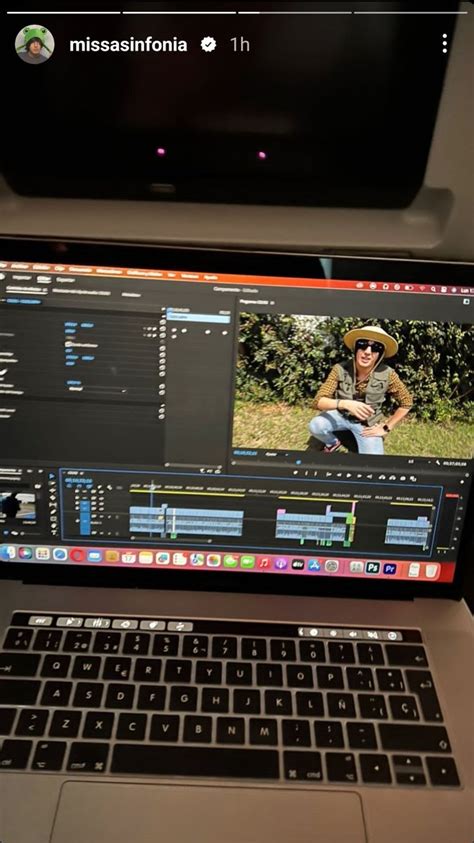Open FaceTime from the Dock
This screenshot has width=474, height=843.
click(x=247, y=562)
